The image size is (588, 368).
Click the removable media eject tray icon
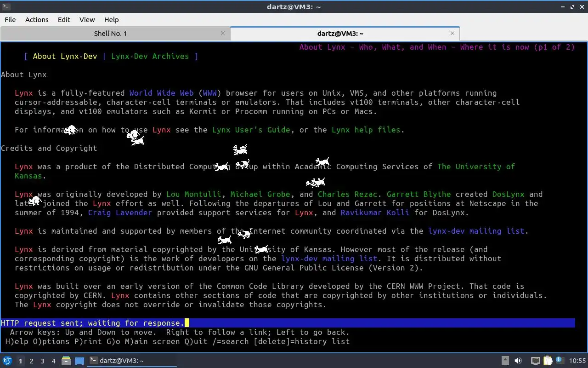point(505,361)
